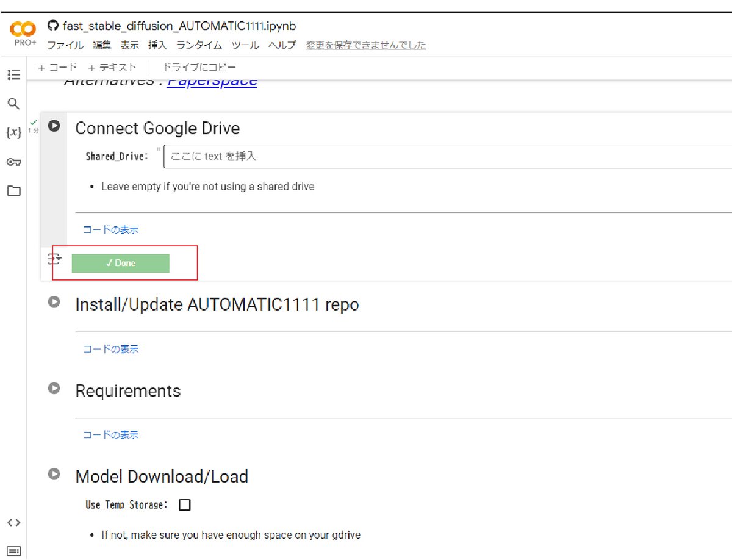Open the ヘルプ menu

click(x=282, y=45)
